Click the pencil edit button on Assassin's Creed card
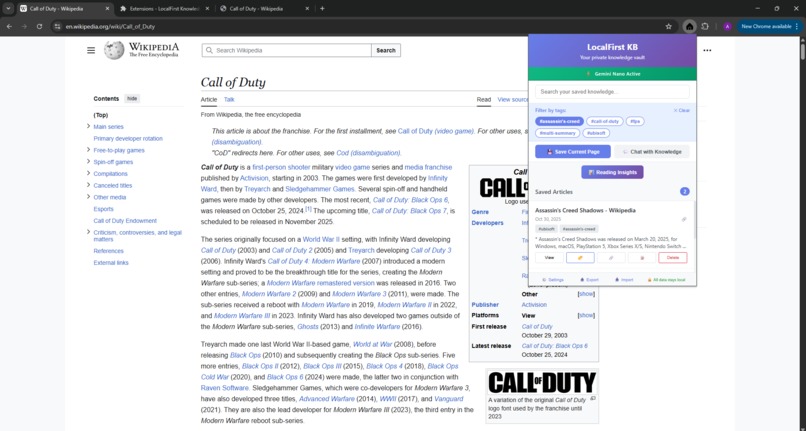806x431 pixels. click(580, 258)
